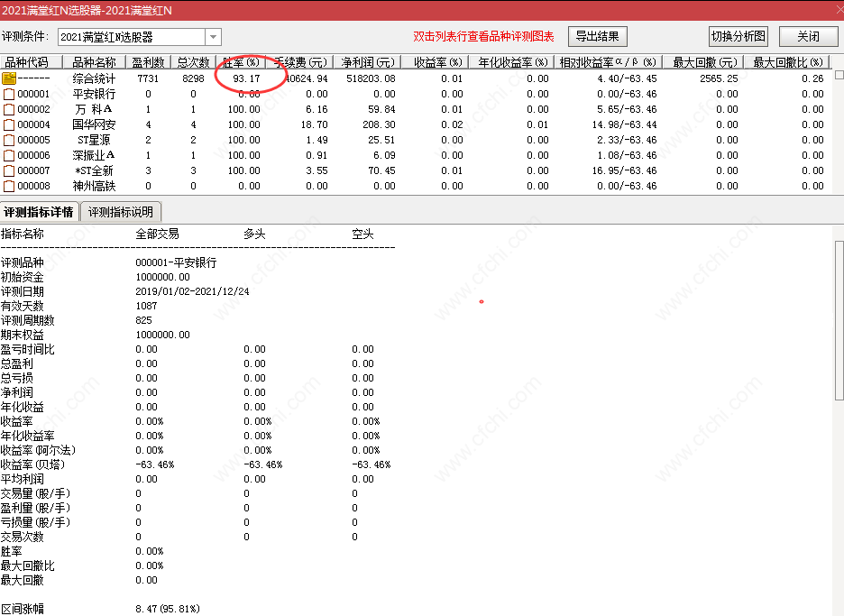
Task: Click the icon beside stock code 000007
Action: 9,170
